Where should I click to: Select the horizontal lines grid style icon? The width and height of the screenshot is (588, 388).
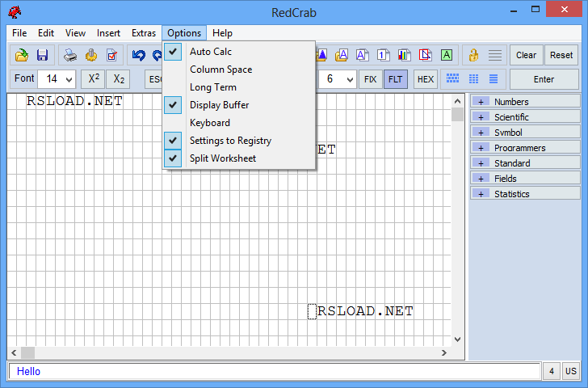click(x=493, y=78)
